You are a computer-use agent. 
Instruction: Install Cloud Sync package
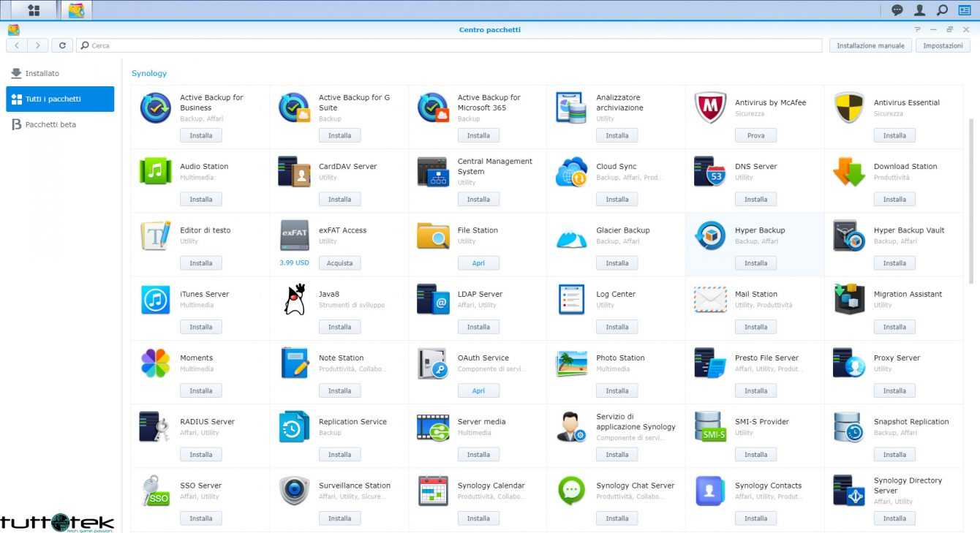point(617,199)
